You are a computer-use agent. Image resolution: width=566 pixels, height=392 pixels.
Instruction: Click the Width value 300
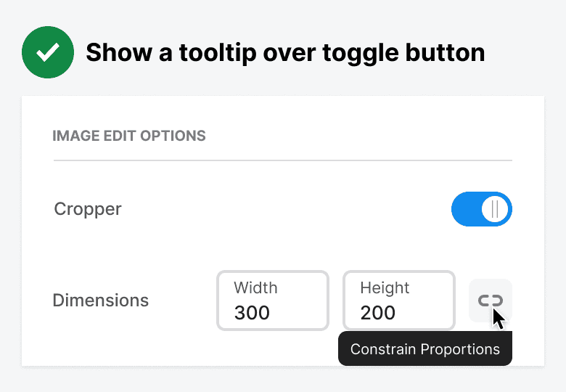pos(252,313)
